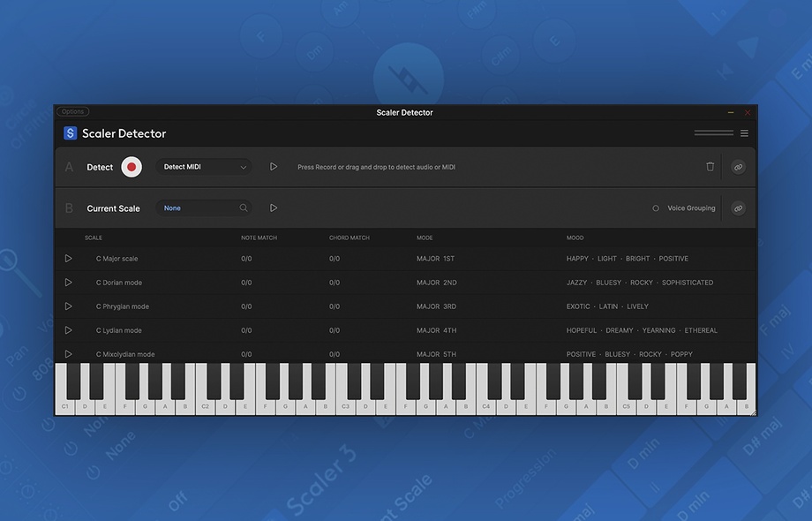Click the link icon in Current Scale row
The image size is (812, 521).
pyautogui.click(x=739, y=208)
